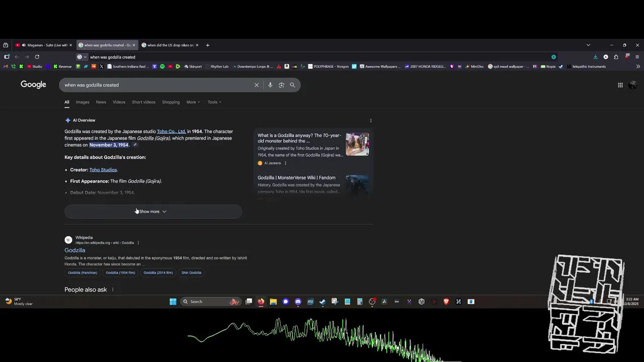This screenshot has width=644, height=362.
Task: Open 2007 HONDA RIDGELI... bookmark
Action: pyautogui.click(x=425, y=66)
